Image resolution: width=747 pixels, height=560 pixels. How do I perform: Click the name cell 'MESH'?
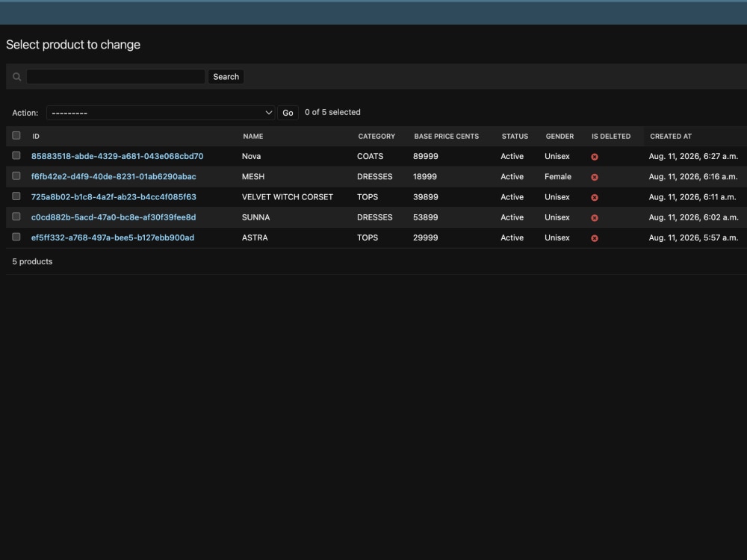tap(253, 177)
